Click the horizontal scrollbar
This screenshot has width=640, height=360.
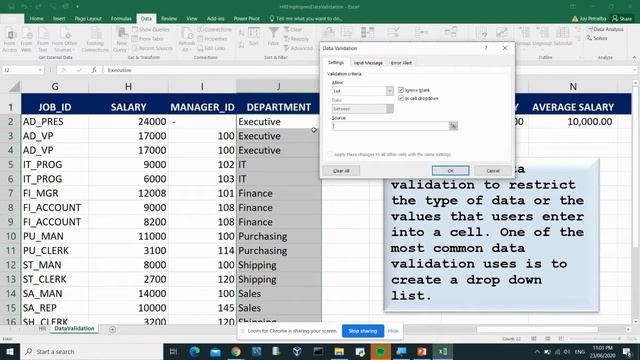537,329
